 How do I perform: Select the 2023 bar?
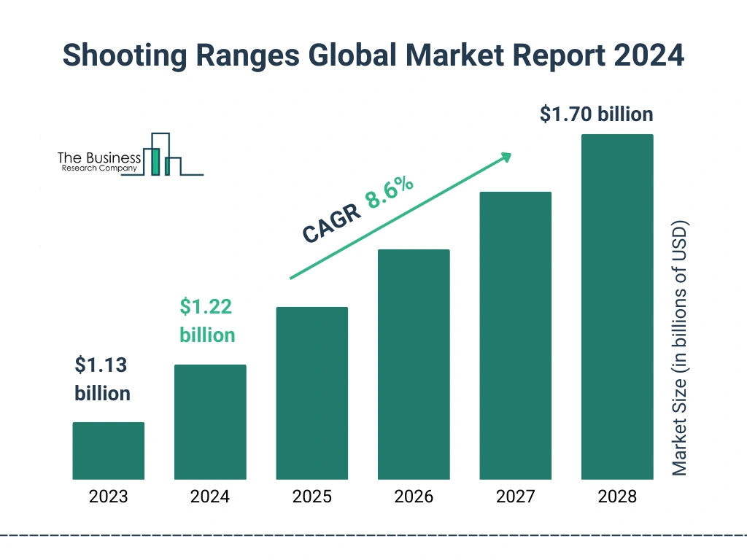(x=109, y=451)
